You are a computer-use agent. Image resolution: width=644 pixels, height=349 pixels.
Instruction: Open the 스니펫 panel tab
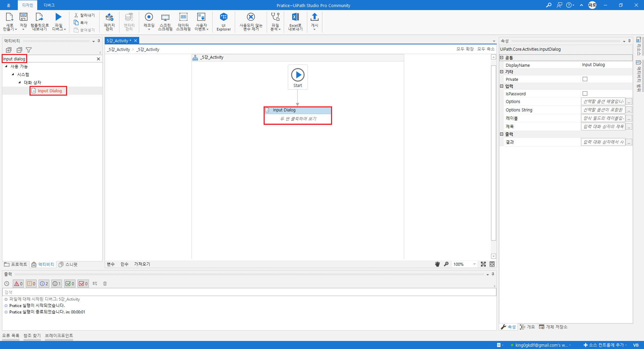[68, 264]
